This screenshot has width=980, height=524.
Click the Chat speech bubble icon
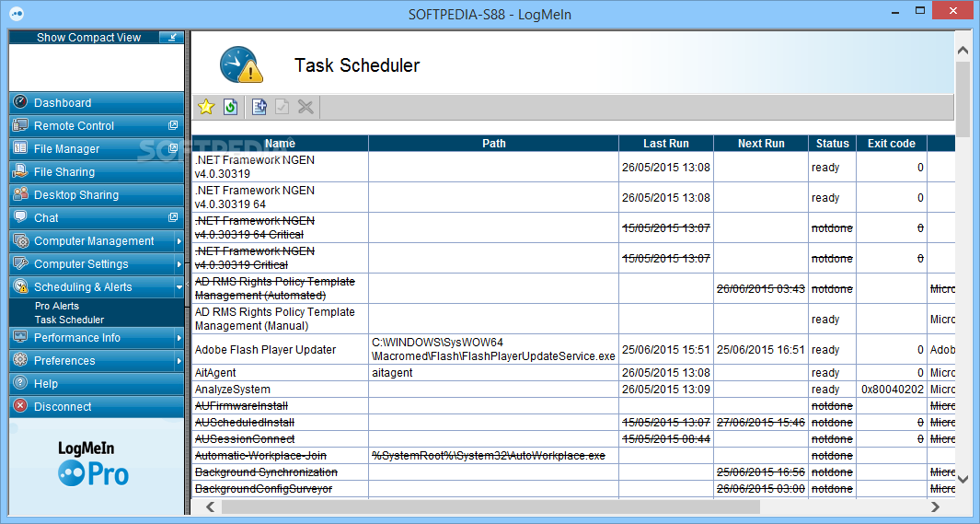(20, 217)
